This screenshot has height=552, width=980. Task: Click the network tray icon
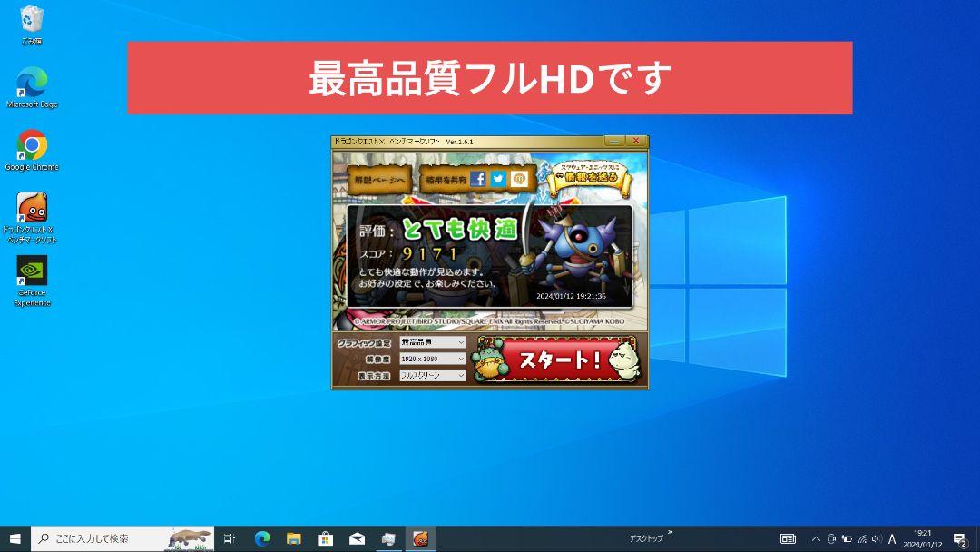coord(862,539)
